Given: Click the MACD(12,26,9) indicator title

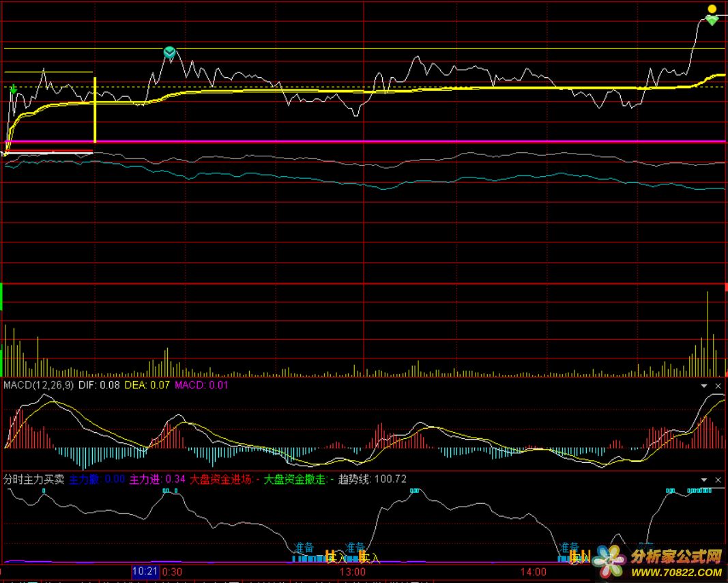Looking at the screenshot, I should pos(39,385).
